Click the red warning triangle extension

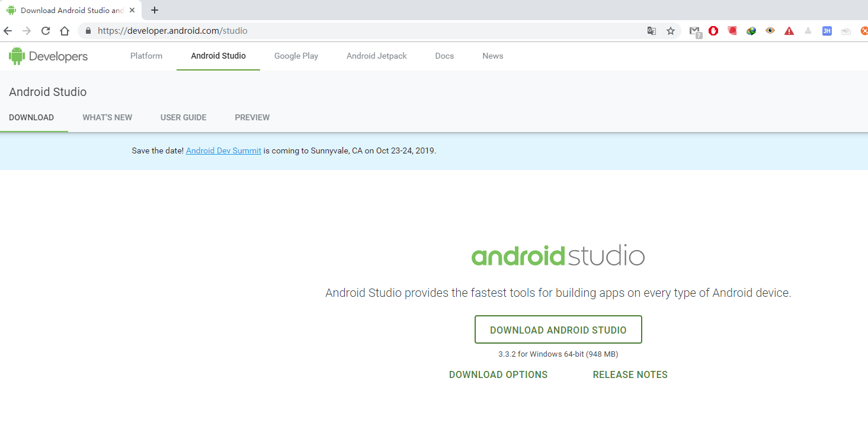[x=789, y=31]
